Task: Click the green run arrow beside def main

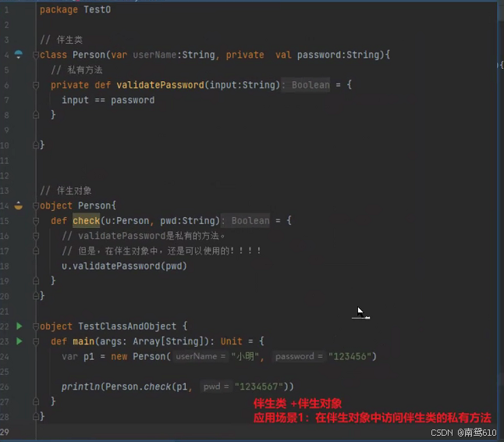Action: (x=20, y=341)
